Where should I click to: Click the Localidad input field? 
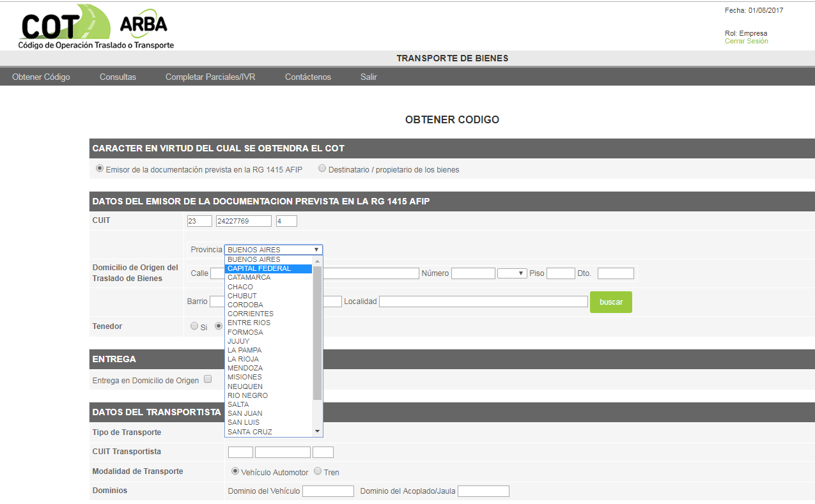[x=483, y=302]
